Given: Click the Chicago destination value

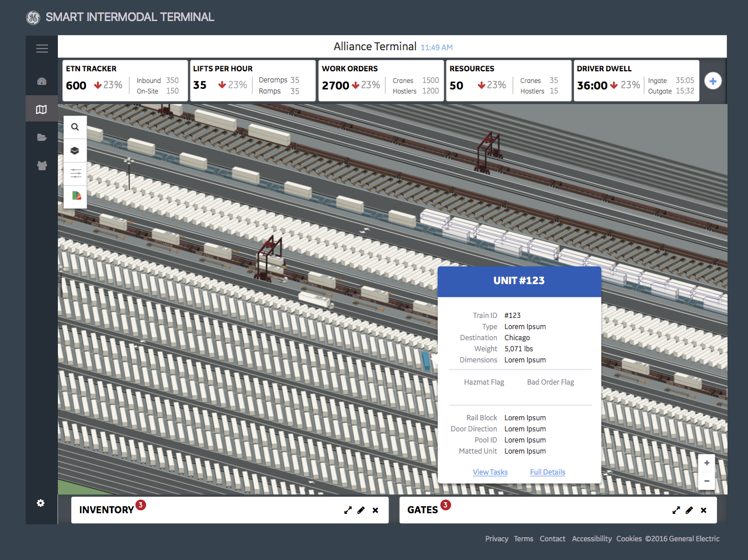Looking at the screenshot, I should (517, 338).
